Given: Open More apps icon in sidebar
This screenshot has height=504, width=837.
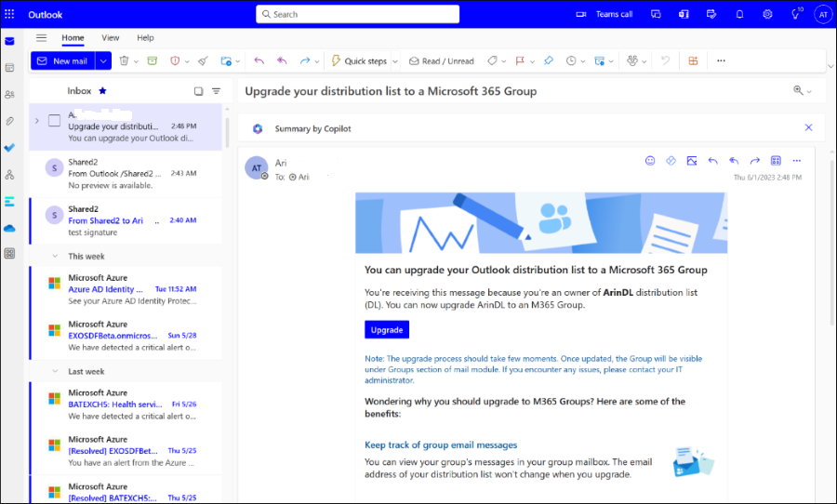Looking at the screenshot, I should (9, 254).
